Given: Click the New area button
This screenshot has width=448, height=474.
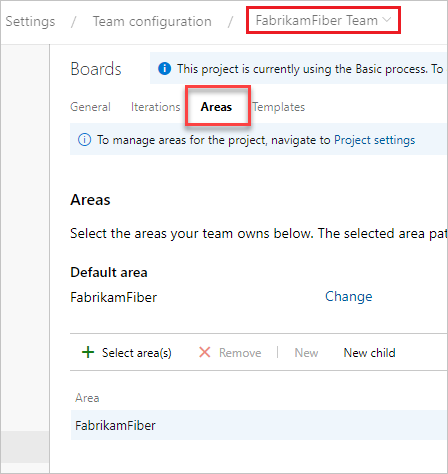Looking at the screenshot, I should coord(306,353).
